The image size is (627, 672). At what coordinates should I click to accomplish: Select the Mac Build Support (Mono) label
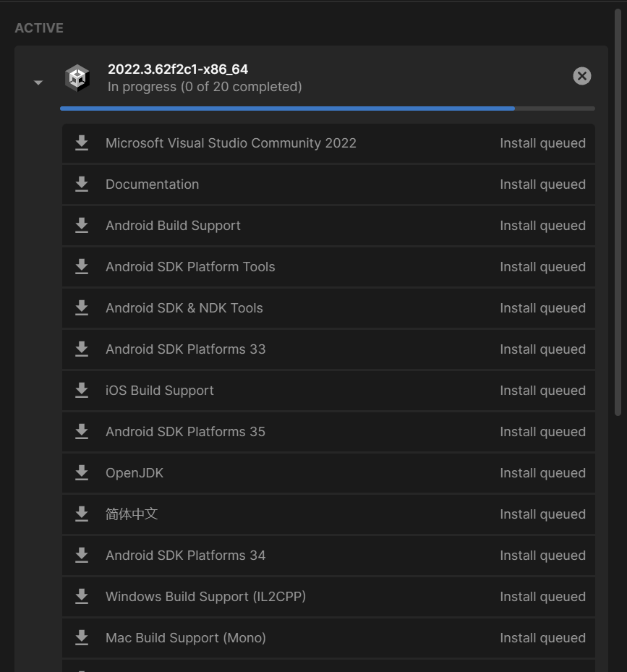coord(186,638)
